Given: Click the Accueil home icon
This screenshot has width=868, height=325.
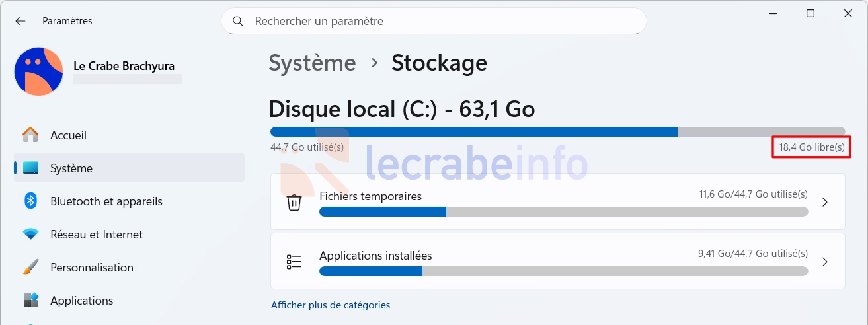Looking at the screenshot, I should point(30,135).
